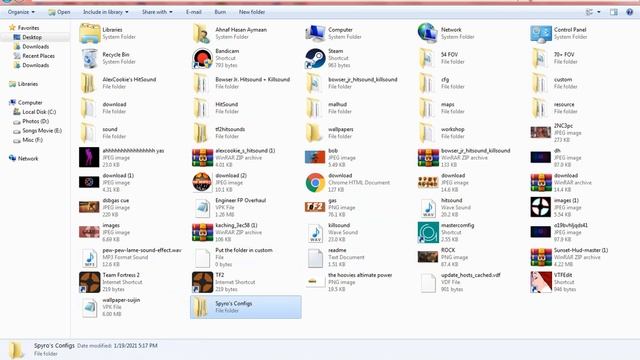This screenshot has width=640, height=360.
Task: Select AlexCookie's HitSound folder
Action: pyautogui.click(x=118, y=83)
